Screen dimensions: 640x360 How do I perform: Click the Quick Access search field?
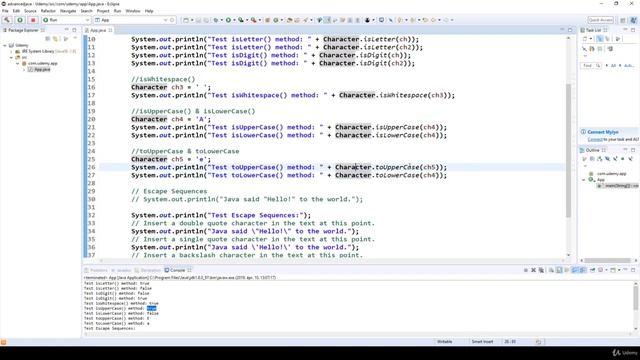point(600,20)
